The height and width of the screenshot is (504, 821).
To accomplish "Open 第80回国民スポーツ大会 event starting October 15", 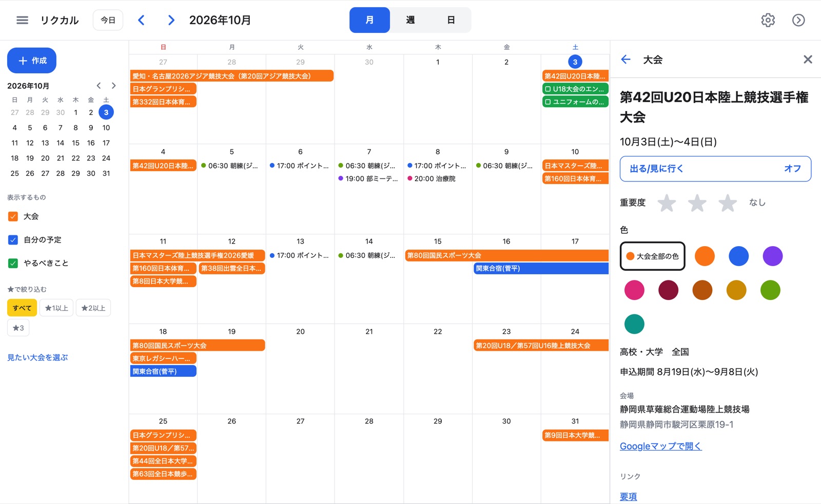I will [x=507, y=255].
